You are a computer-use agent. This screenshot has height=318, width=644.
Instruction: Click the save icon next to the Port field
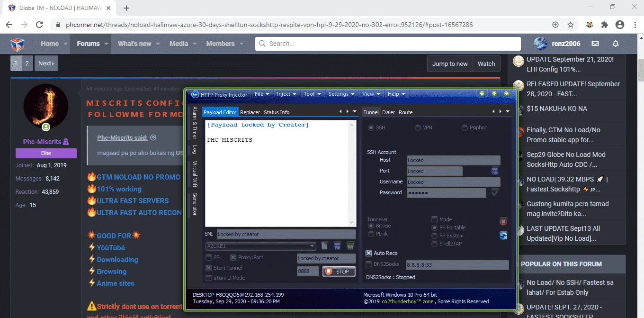[495, 171]
